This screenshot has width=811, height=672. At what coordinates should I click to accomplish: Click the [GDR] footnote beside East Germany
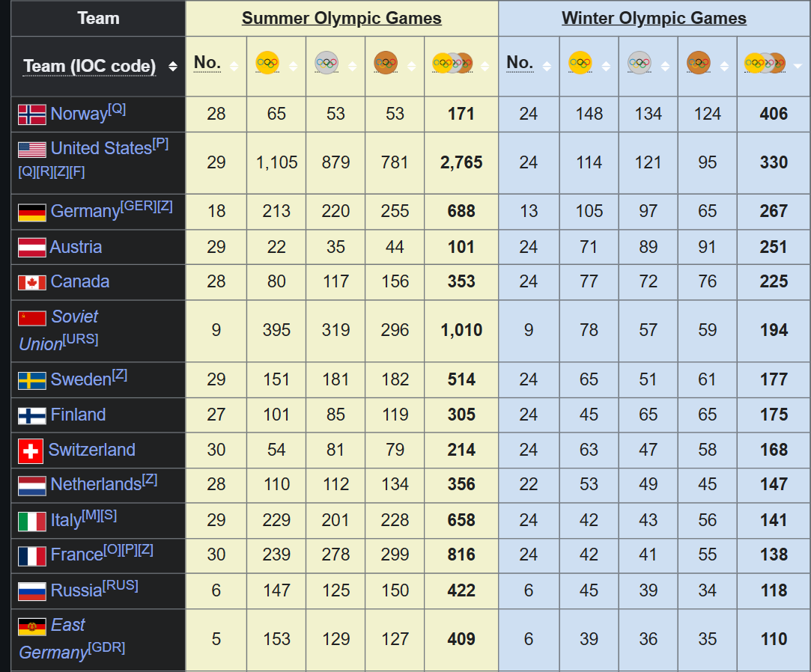(x=106, y=648)
